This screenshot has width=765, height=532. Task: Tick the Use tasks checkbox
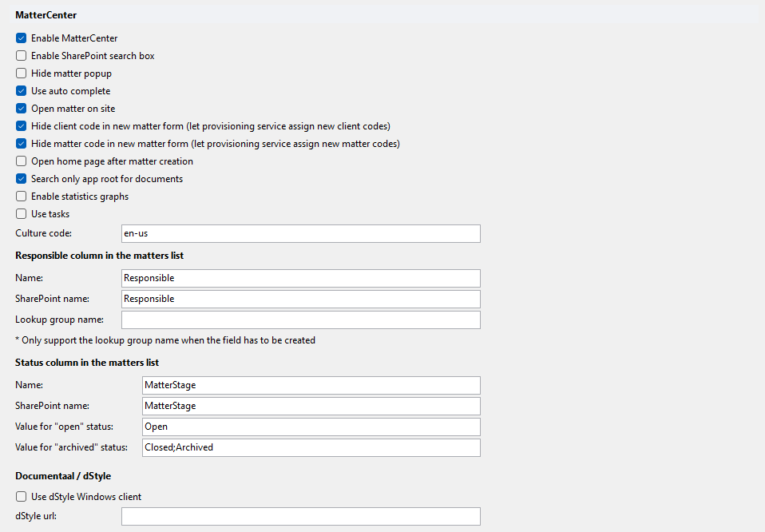pos(21,214)
